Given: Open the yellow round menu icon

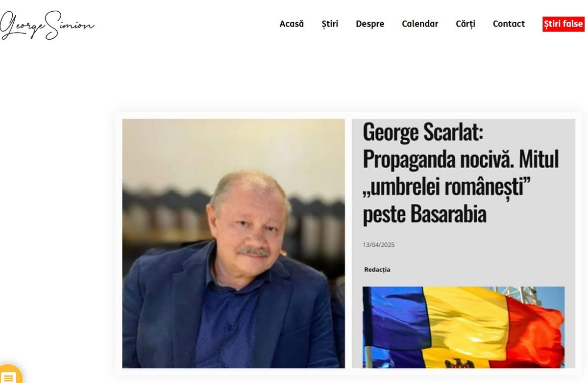Looking at the screenshot, I should point(10,375).
